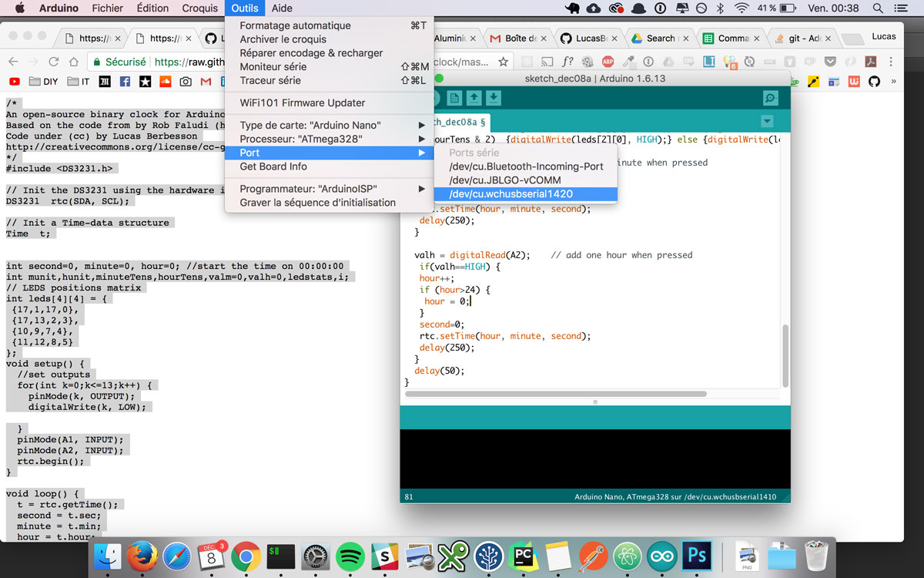Open Finder from the dock
Image resolution: width=924 pixels, height=578 pixels.
[107, 556]
